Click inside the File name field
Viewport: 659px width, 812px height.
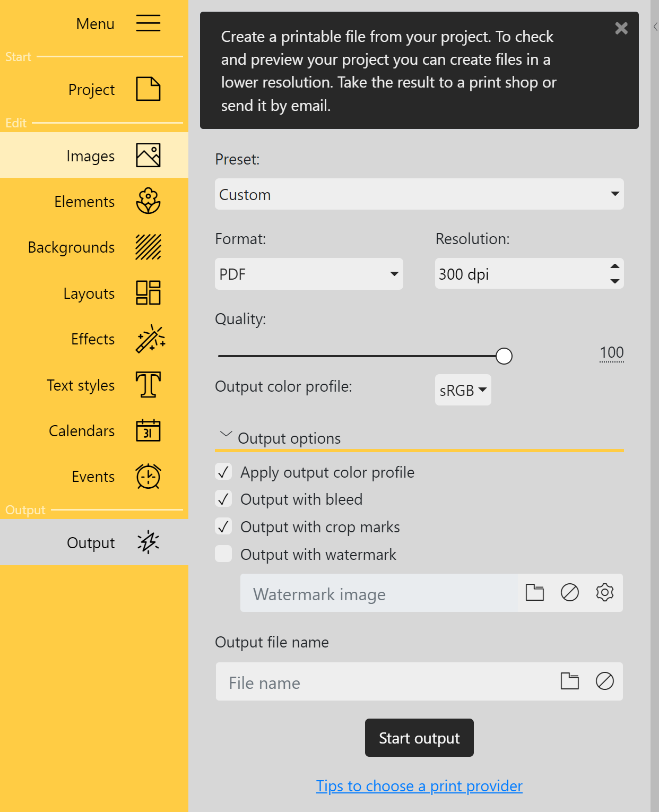click(x=345, y=682)
